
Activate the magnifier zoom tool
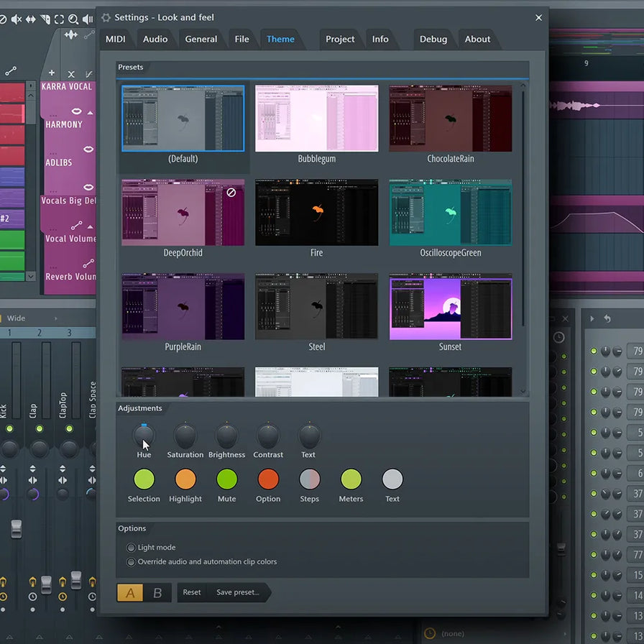(73, 19)
